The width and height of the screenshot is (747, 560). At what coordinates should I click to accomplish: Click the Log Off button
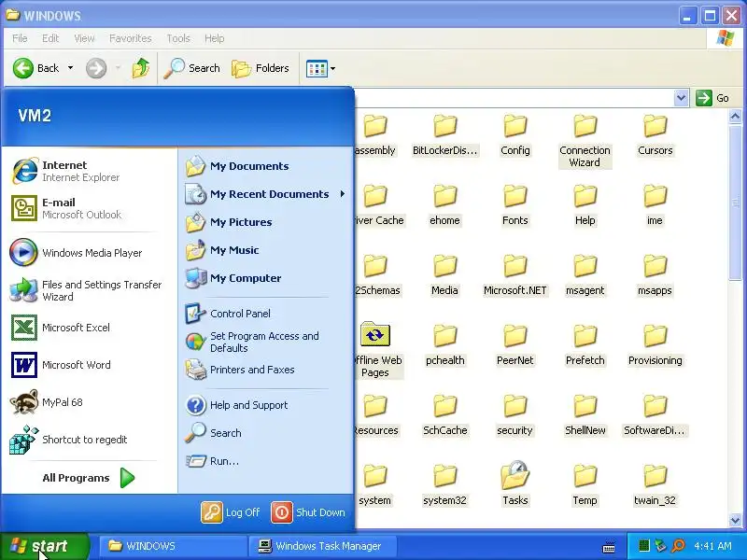pos(231,512)
